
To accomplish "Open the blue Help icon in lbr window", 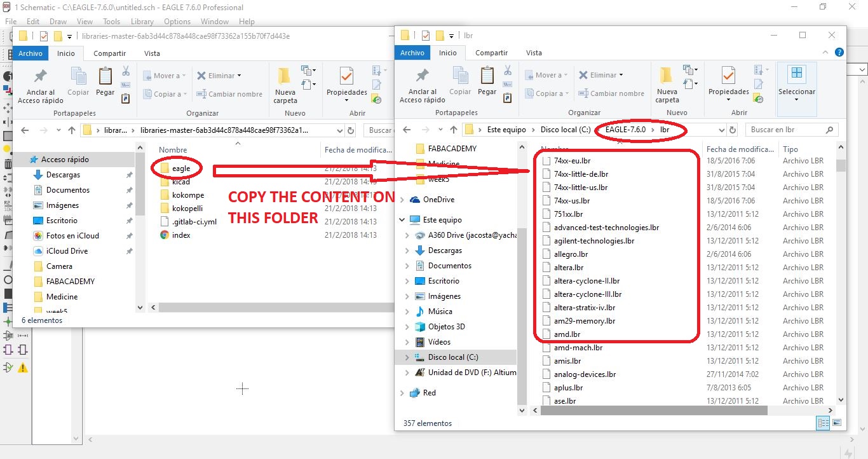I will coord(839,53).
